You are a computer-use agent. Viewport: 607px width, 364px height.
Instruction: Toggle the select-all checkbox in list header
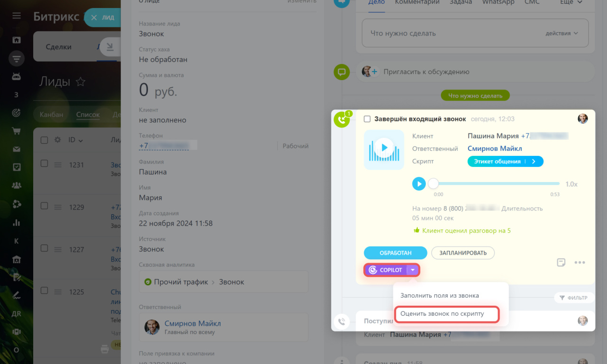click(x=44, y=140)
